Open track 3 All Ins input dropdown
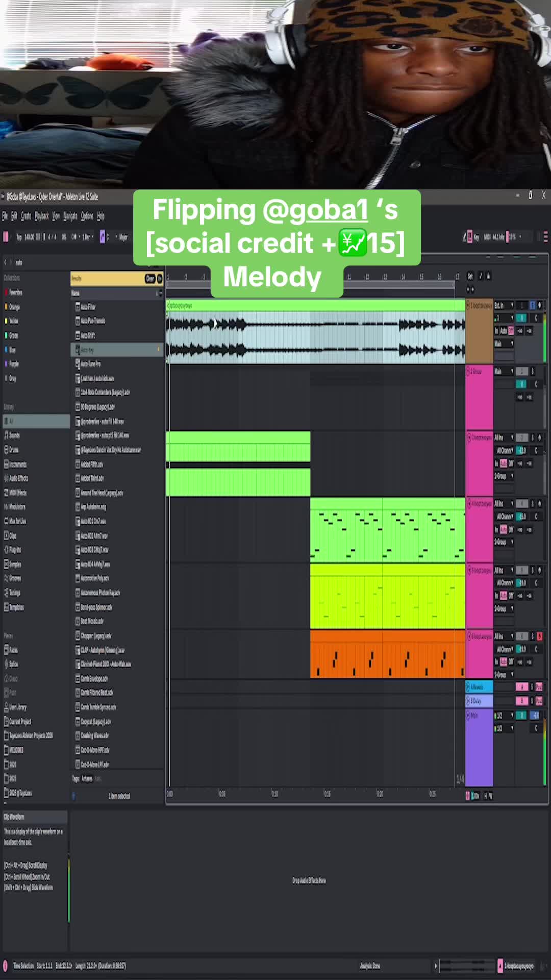This screenshot has height=980, width=551. [x=504, y=437]
